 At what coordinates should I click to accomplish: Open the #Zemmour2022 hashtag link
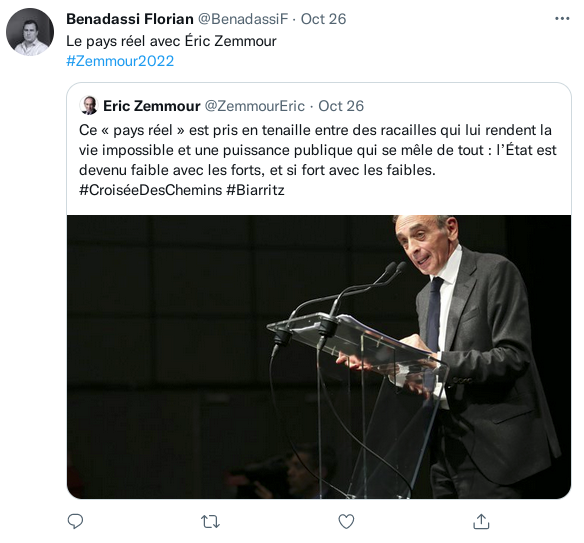pos(120,61)
